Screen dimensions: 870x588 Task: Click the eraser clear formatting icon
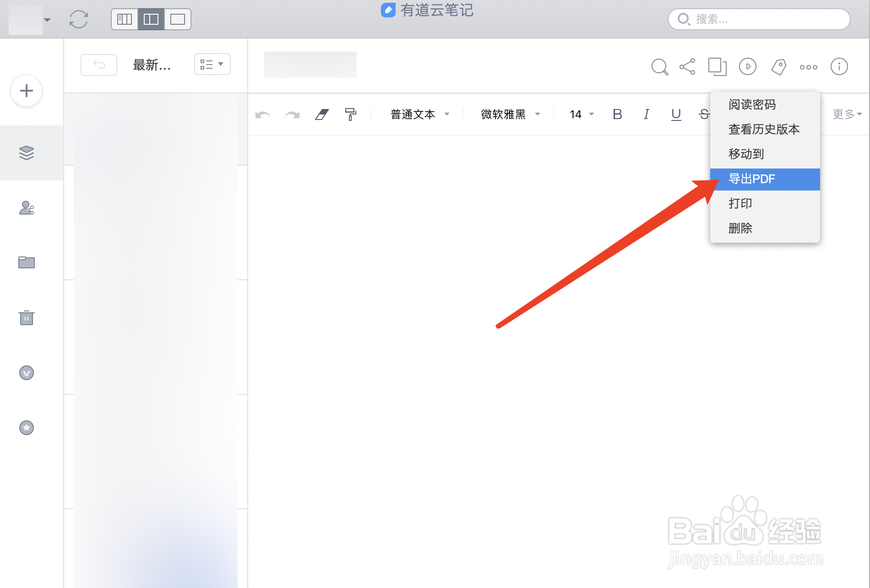tap(322, 114)
